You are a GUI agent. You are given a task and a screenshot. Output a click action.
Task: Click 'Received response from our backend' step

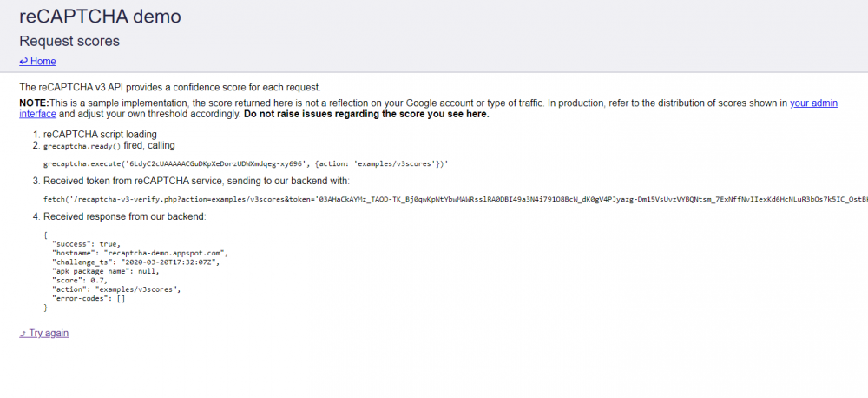pyautogui.click(x=124, y=216)
